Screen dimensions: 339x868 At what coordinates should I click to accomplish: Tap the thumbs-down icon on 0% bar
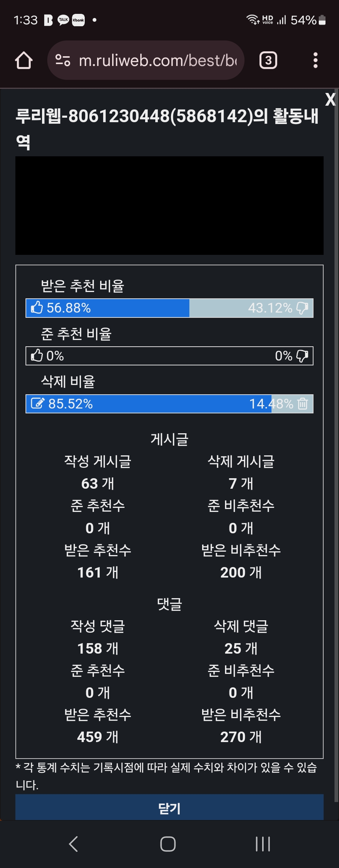click(302, 356)
